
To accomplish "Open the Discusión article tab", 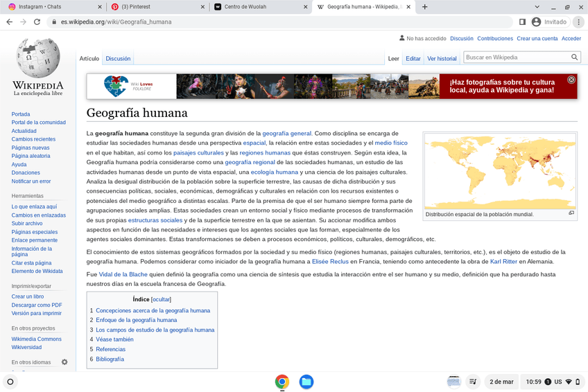I will point(118,59).
